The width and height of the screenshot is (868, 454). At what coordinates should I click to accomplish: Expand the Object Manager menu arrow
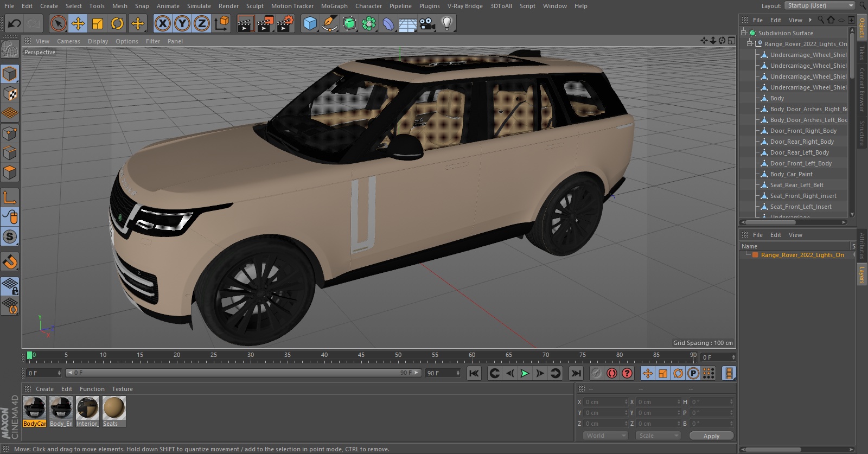click(810, 20)
